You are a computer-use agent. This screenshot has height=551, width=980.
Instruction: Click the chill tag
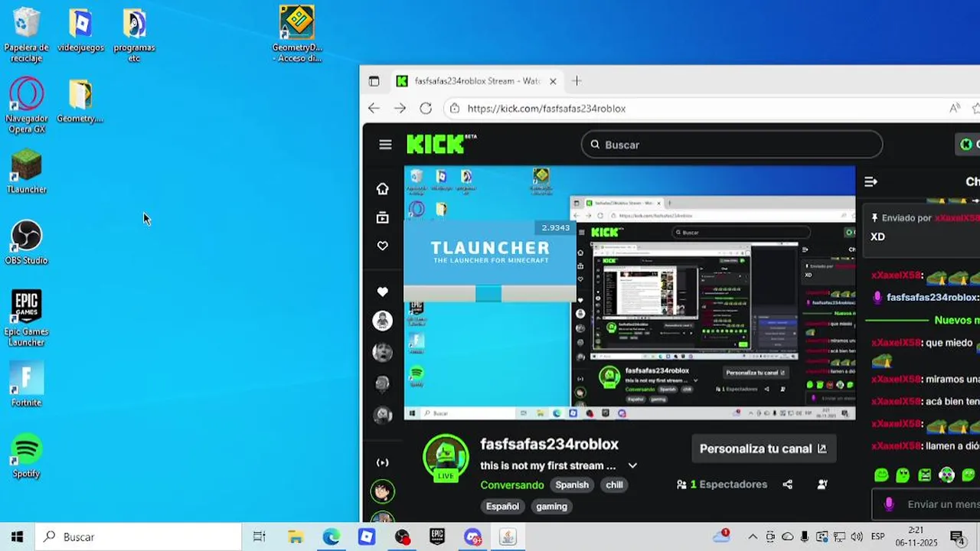point(615,484)
